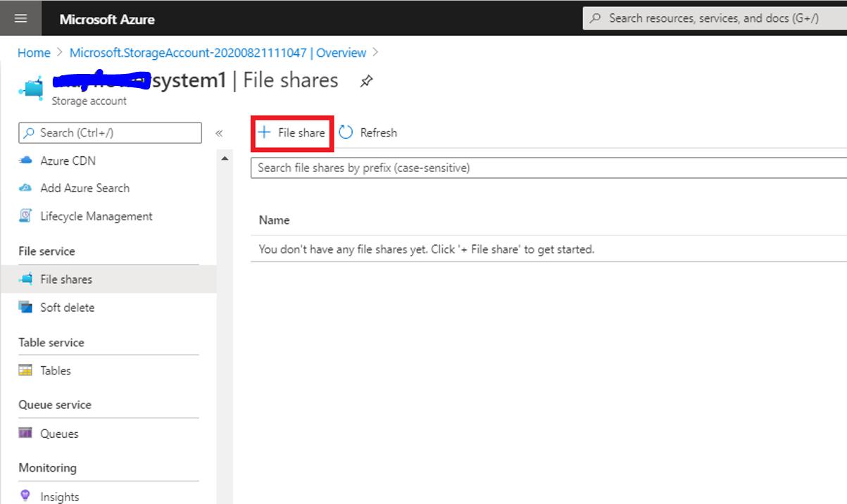Open Tables under Table service

[56, 370]
